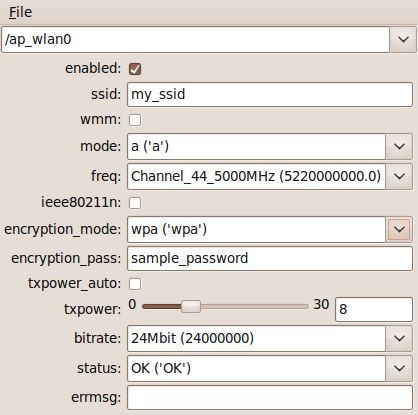Click the txpower slider handle
Screen dimensions: 418x415
point(191,306)
